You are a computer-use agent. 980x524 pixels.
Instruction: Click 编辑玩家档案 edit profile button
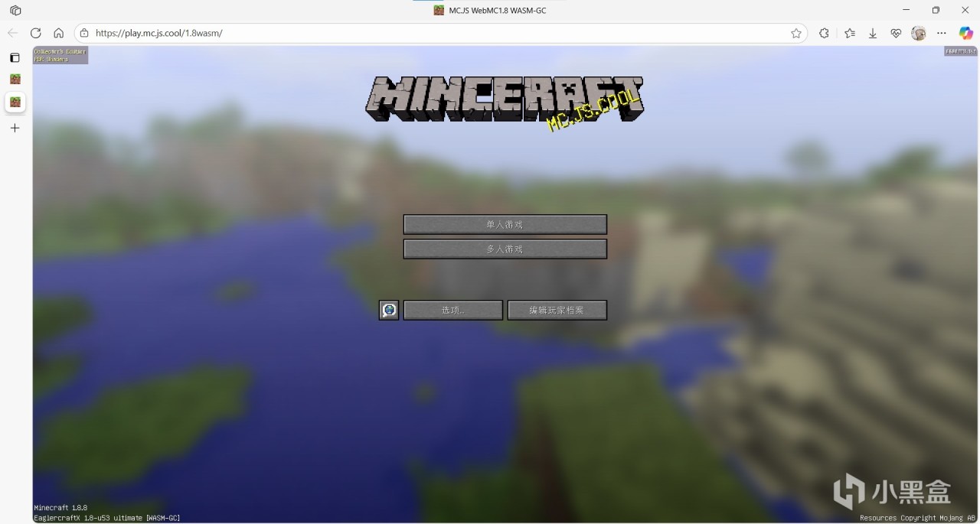click(x=557, y=310)
